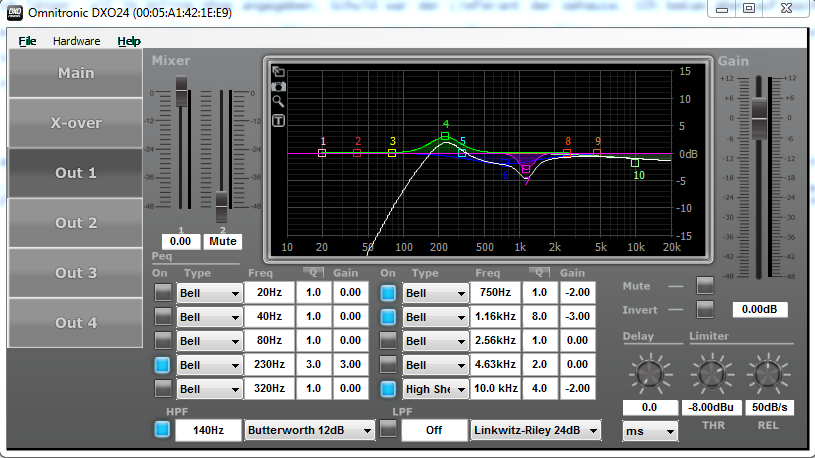Toggle the output Mute button
This screenshot has height=458, width=815.
(705, 285)
